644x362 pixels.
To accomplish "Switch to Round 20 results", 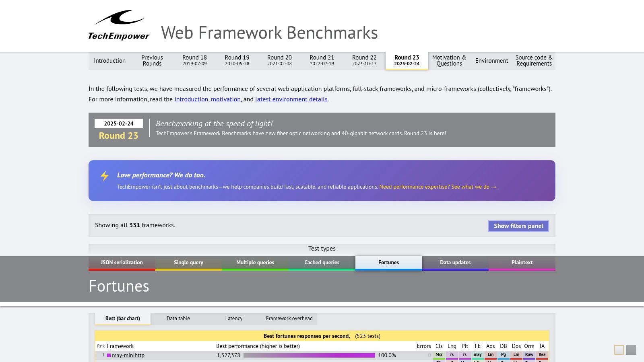I will click(x=279, y=61).
